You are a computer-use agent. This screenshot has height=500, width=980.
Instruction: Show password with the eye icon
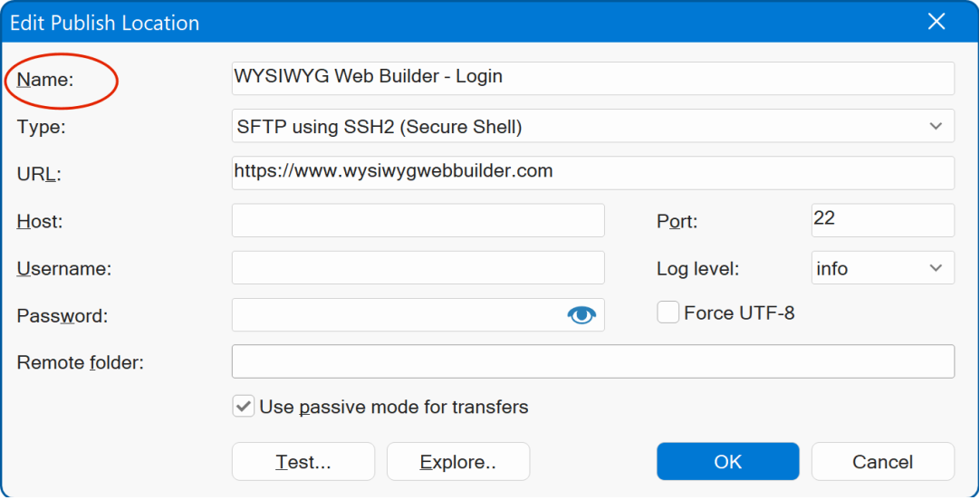point(581,315)
